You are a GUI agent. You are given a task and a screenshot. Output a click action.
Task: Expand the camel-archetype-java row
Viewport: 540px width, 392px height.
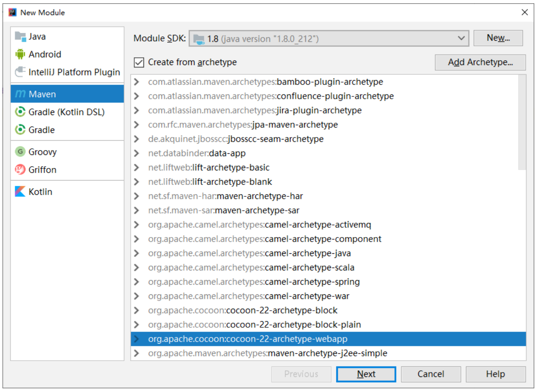point(137,253)
